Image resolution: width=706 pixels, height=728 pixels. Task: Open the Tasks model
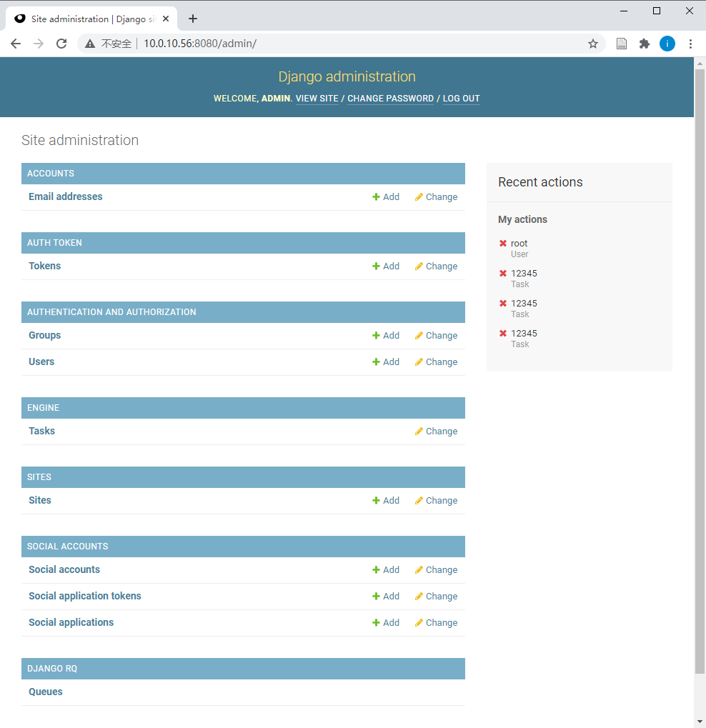click(x=41, y=431)
